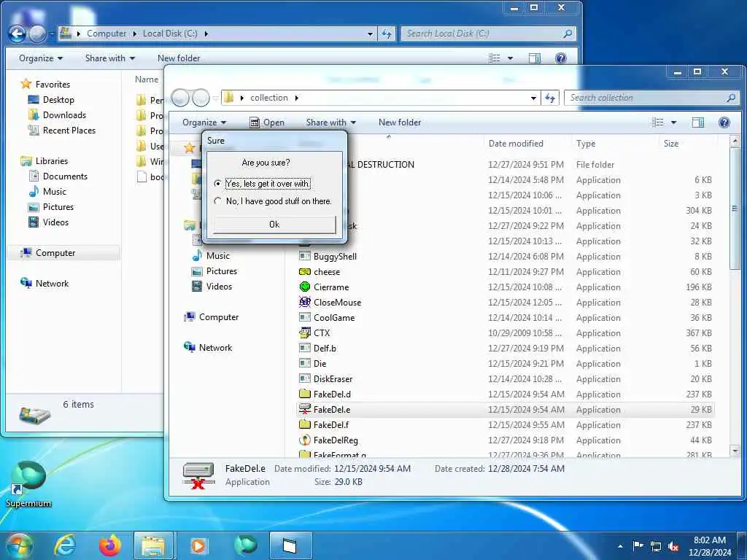Viewport: 747px width, 560px height.
Task: Open the Local Disk address bar history dropdown
Action: (370, 34)
